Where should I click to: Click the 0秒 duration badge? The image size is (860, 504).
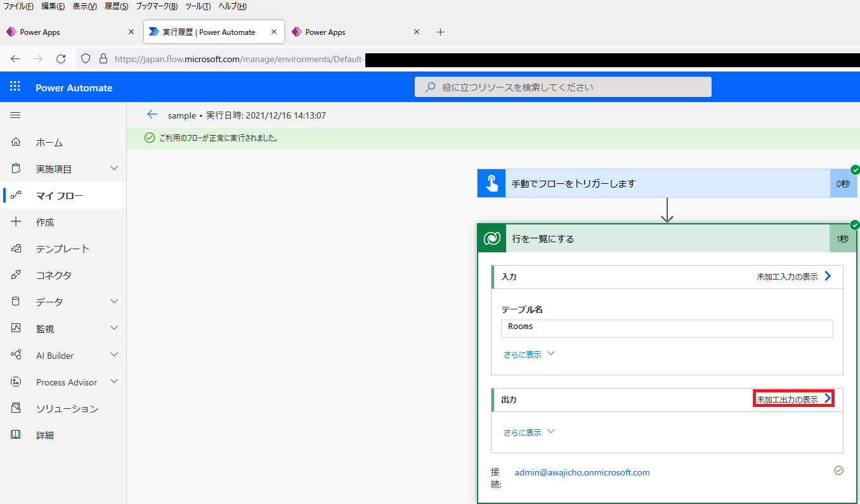point(843,183)
